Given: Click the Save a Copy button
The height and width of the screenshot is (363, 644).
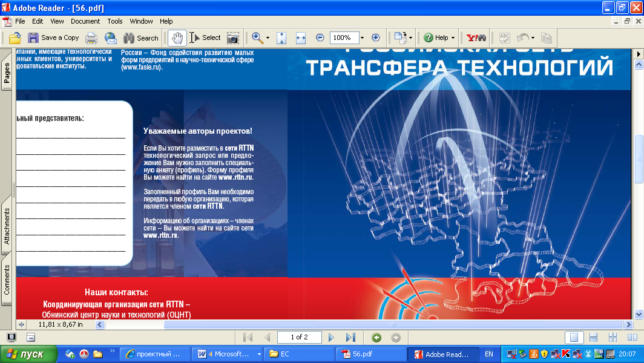Looking at the screenshot, I should (53, 38).
